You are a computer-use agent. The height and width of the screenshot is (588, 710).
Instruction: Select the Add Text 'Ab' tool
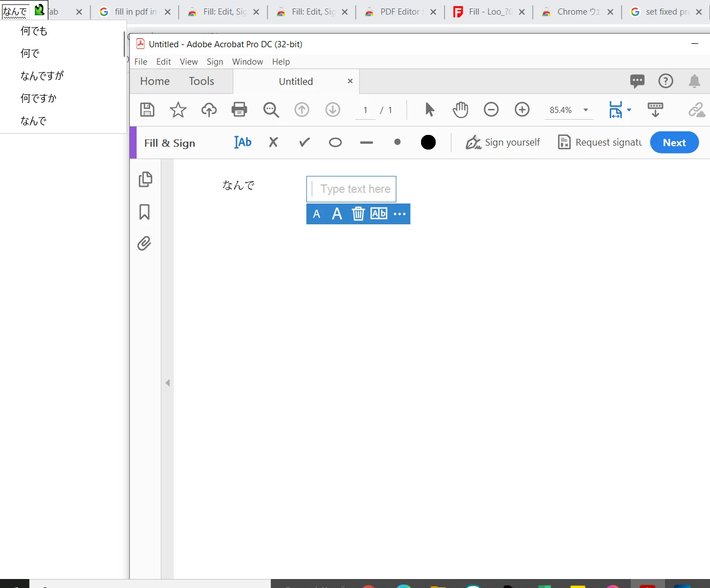[243, 142]
